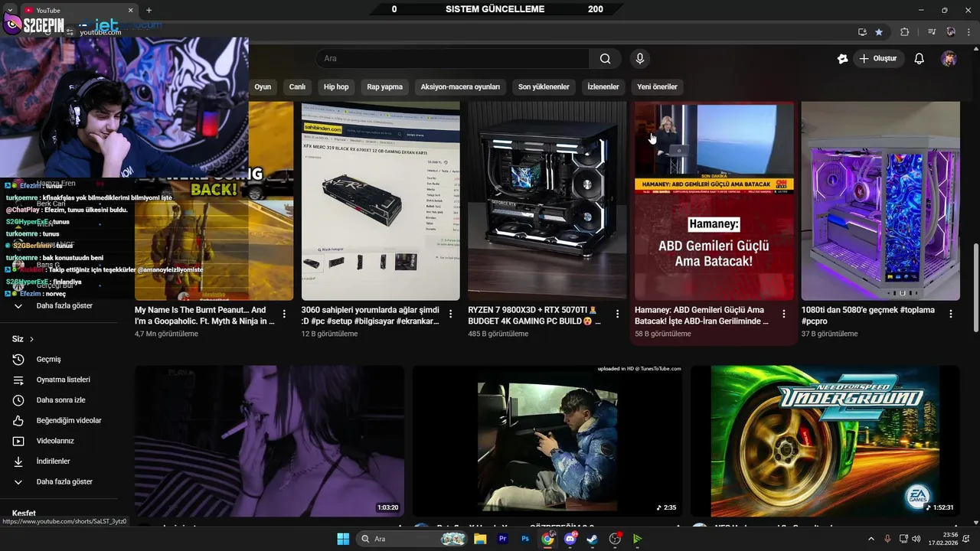Viewport: 980px width, 551px height.
Task: Open Steam from the taskbar
Action: click(593, 539)
